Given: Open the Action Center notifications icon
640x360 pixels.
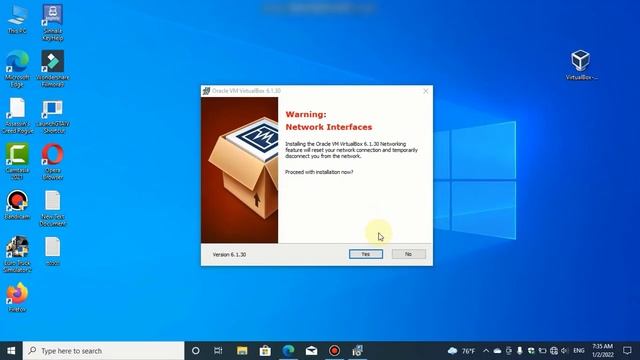Looking at the screenshot, I should coord(627,351).
